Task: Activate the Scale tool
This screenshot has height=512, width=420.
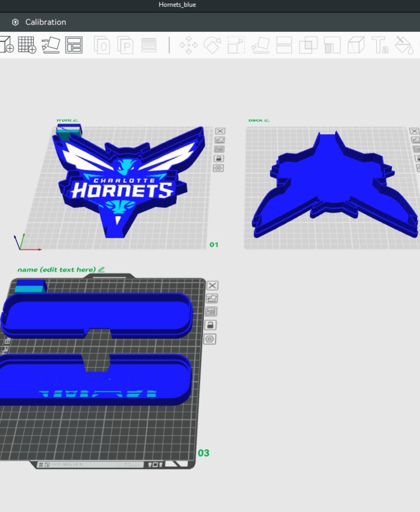Action: point(236,45)
